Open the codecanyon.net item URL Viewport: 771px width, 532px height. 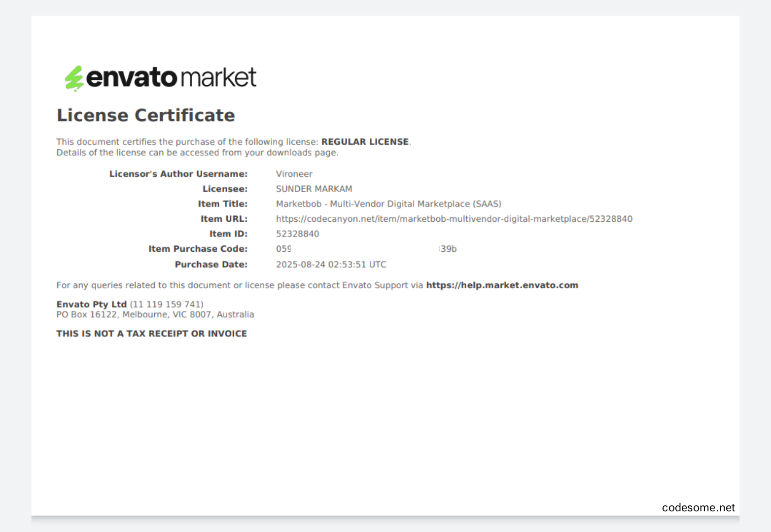click(454, 219)
